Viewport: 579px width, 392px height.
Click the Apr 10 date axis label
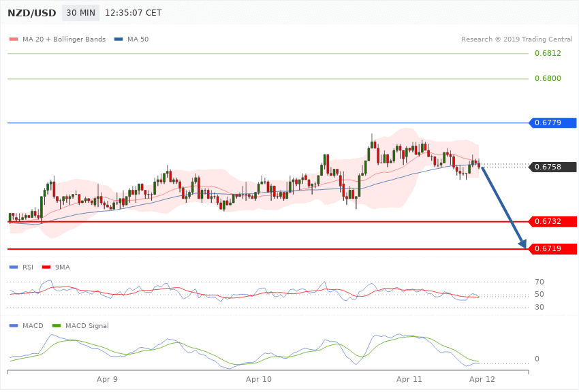click(x=258, y=379)
